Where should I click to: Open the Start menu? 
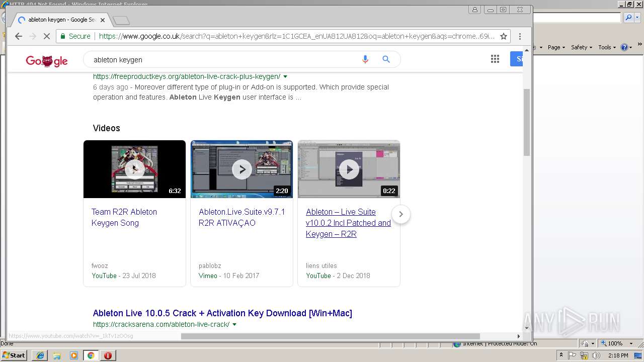pyautogui.click(x=14, y=355)
